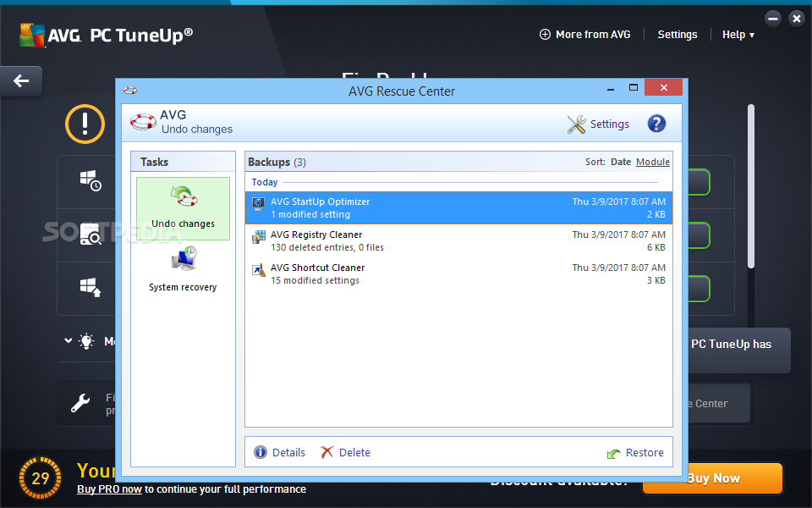
Task: Click the orange Buy Now button
Action: 712,478
